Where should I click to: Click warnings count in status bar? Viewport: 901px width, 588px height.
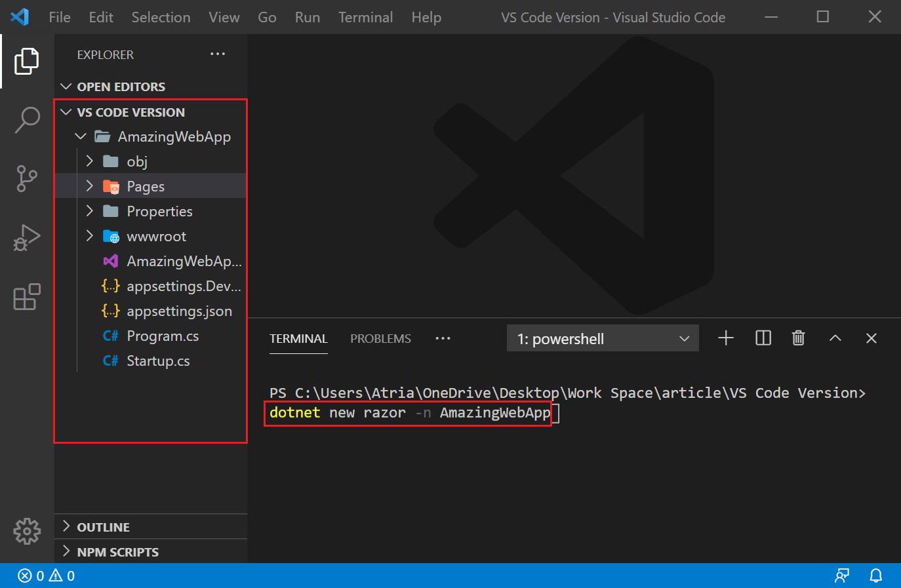62,576
